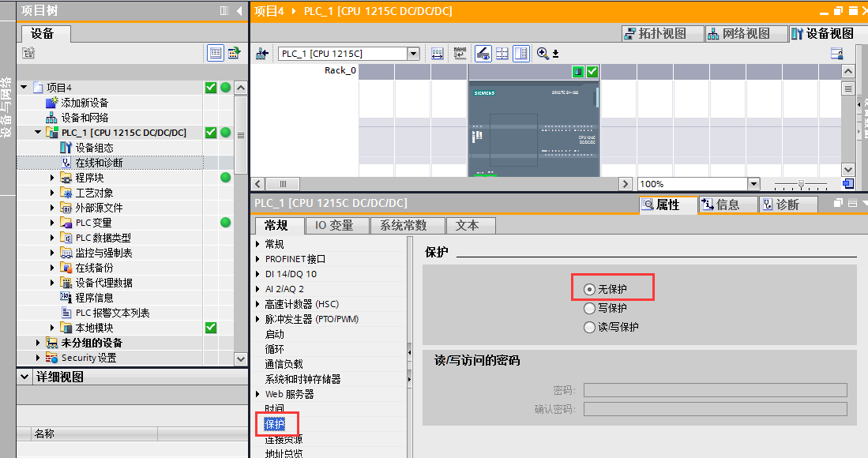Click the project tree show-overview table icon
868x458 pixels.
(216, 53)
